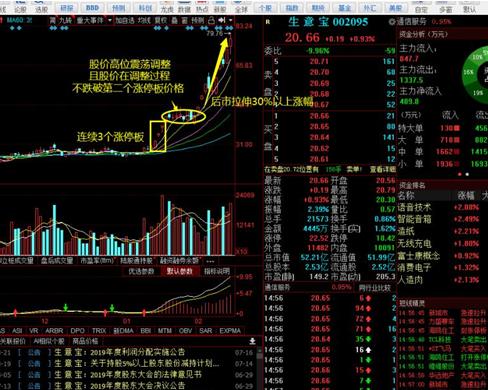Viewport: 488px width, 390px height.
Task: Click the gear icon beside 通信服务
Action: pyautogui.click(x=392, y=22)
